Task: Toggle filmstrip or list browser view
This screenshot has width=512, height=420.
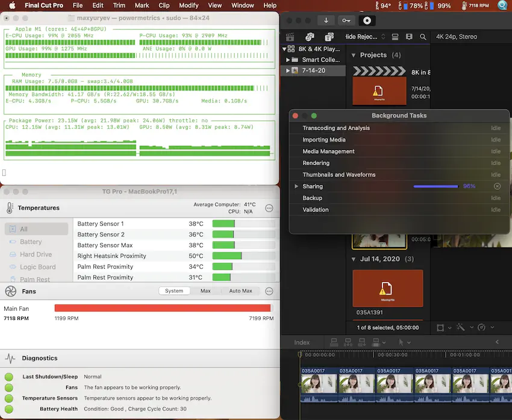Action: [x=409, y=37]
